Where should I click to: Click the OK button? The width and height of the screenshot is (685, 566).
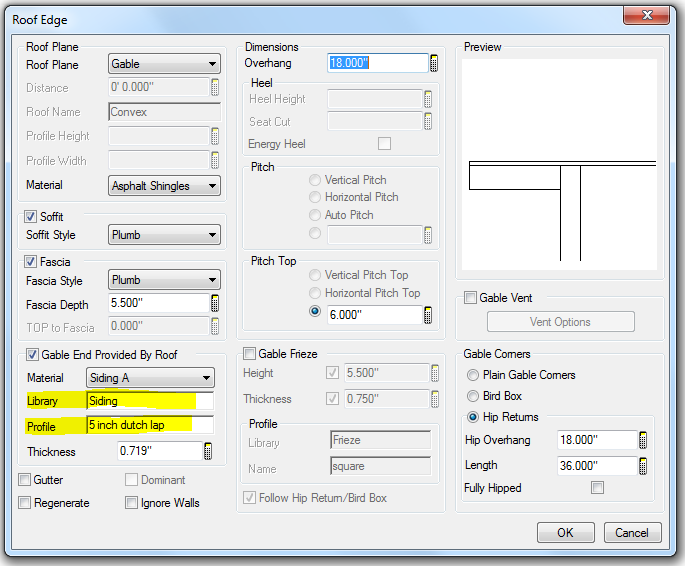click(x=565, y=532)
